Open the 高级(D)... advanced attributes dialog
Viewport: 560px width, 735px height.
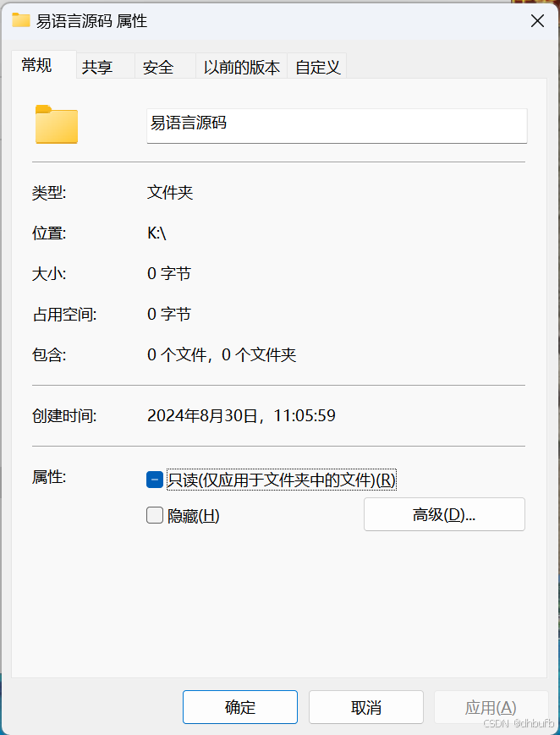click(x=444, y=514)
